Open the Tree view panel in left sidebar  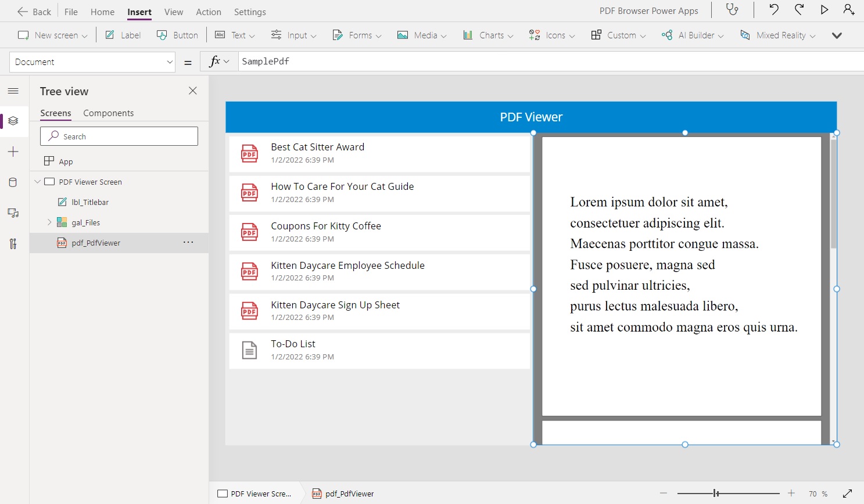pyautogui.click(x=13, y=121)
